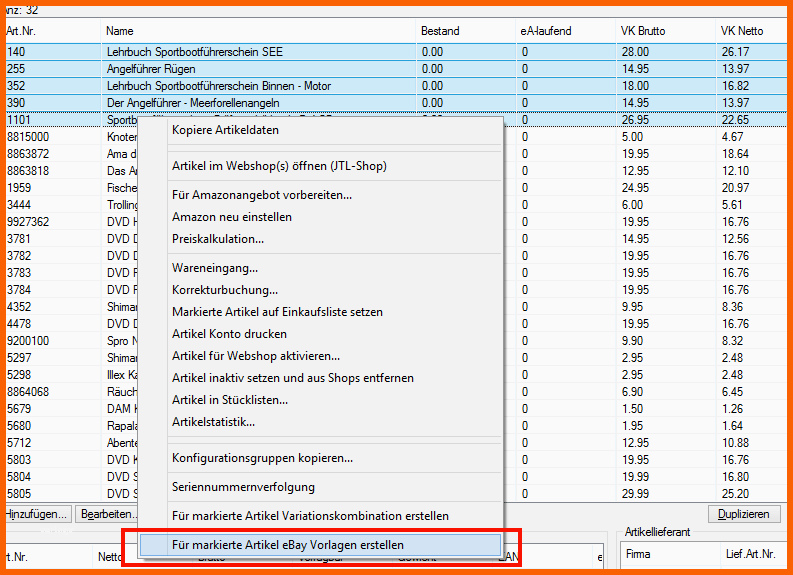Click VK Brutto value '19.99'
793x575 pixels.
coord(636,477)
